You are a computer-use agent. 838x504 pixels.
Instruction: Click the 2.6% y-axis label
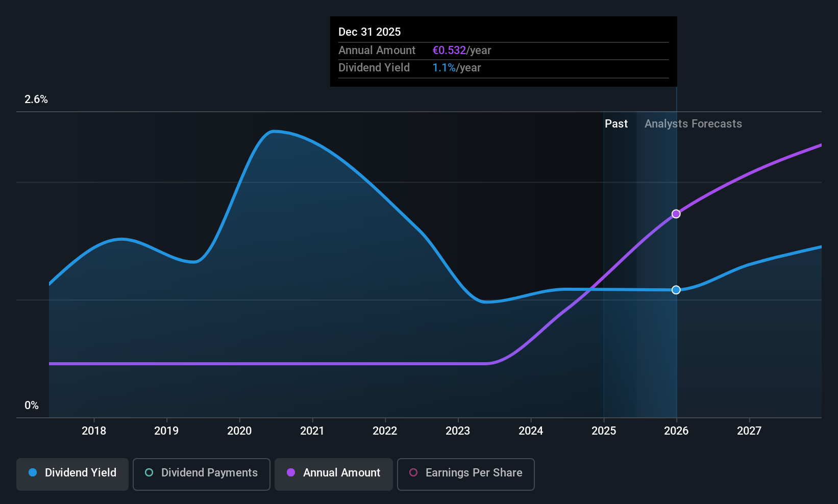36,99
